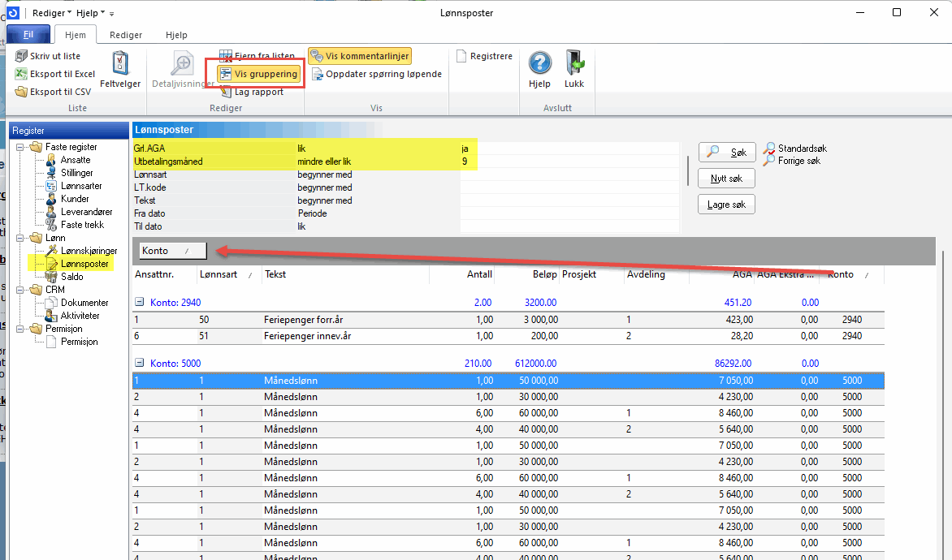Click Skriv ut liste printer icon
The image size is (952, 560).
(x=21, y=56)
